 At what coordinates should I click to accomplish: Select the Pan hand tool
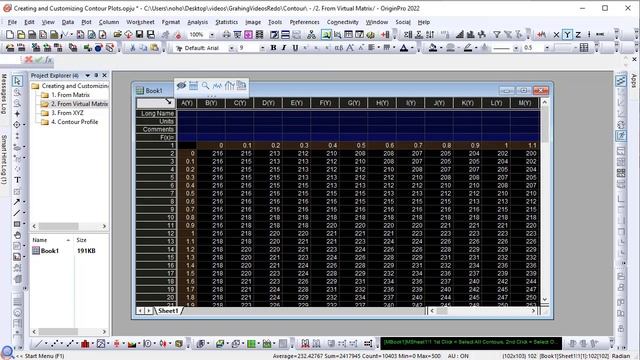pos(17,235)
